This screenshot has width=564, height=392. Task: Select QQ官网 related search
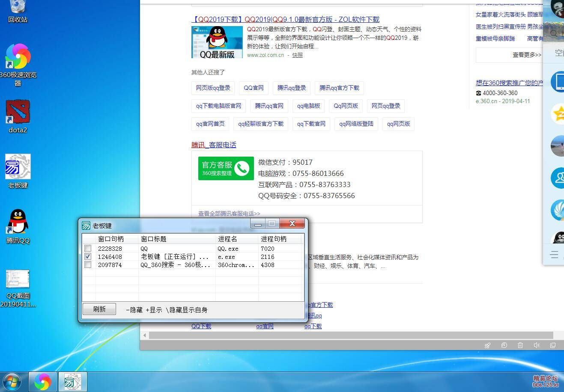pyautogui.click(x=254, y=88)
